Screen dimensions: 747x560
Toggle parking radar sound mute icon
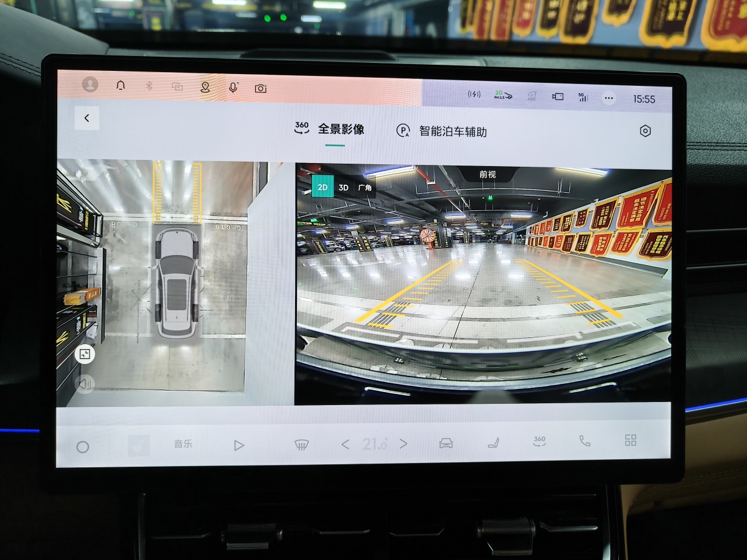(x=85, y=384)
